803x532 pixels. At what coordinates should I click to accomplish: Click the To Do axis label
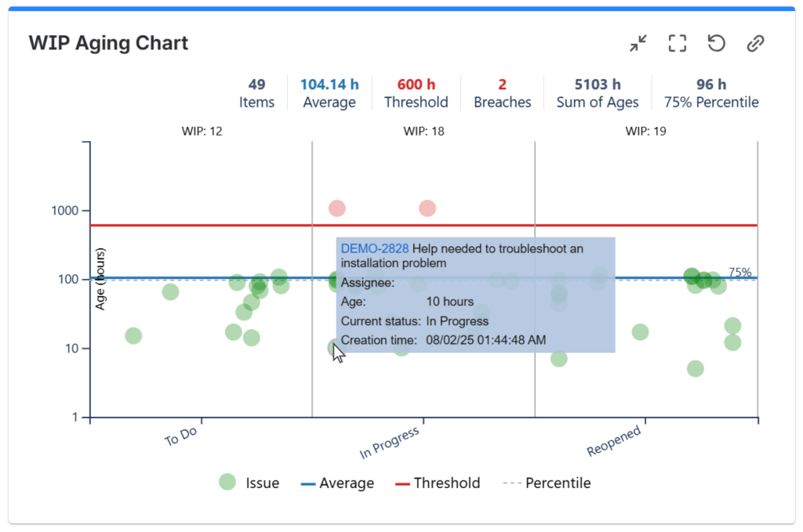pos(181,436)
